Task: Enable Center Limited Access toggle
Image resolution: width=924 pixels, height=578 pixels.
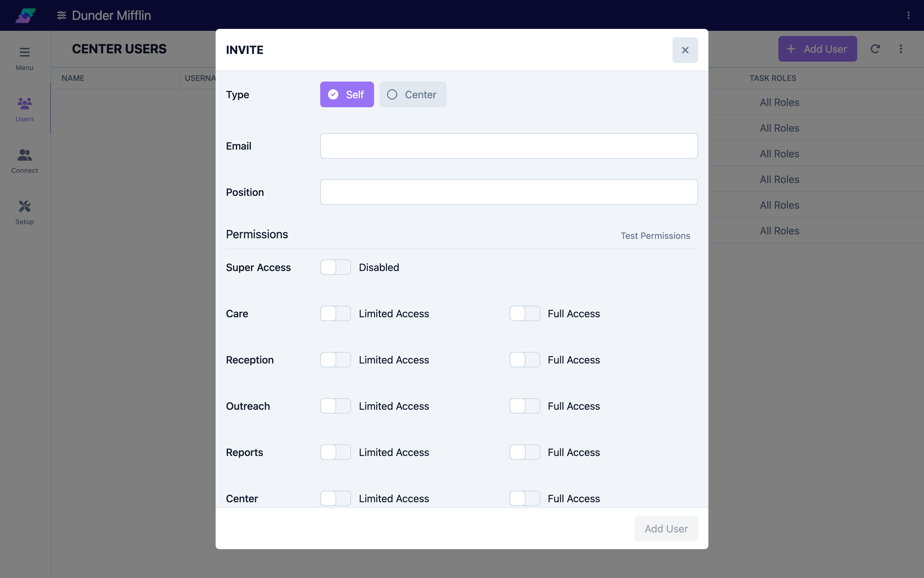Action: click(335, 498)
